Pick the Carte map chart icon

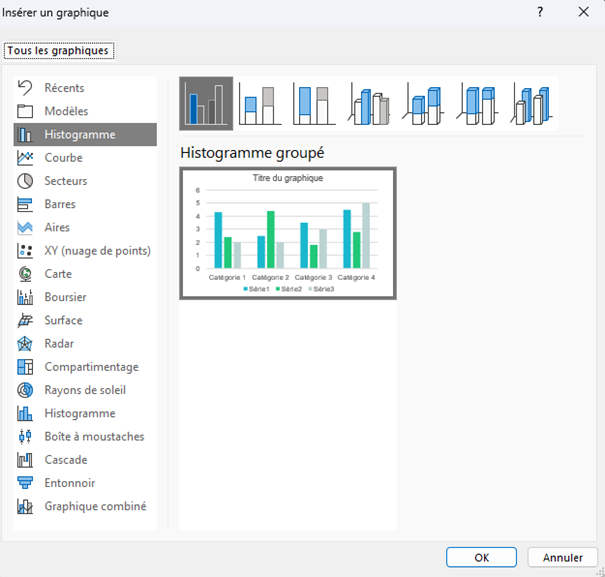(25, 274)
